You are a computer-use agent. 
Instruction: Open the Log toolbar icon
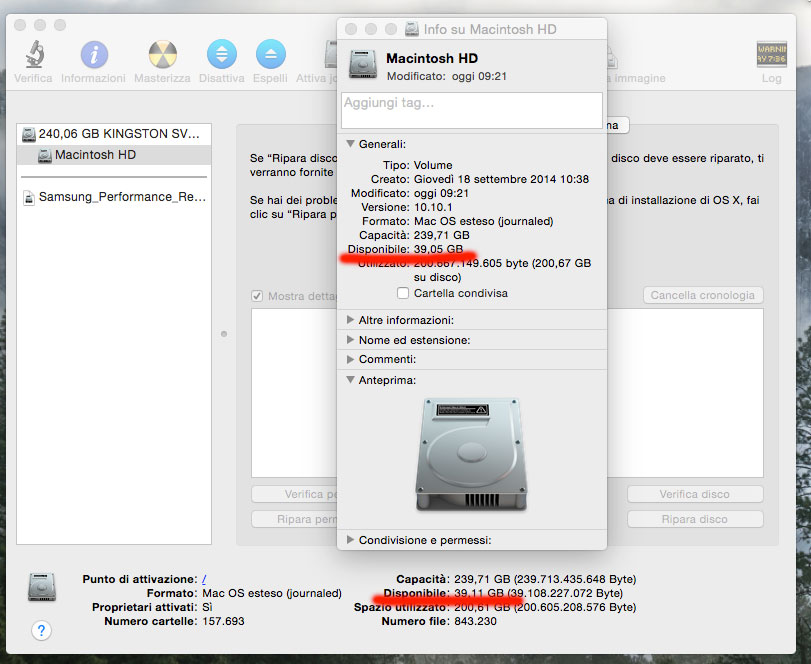771,54
